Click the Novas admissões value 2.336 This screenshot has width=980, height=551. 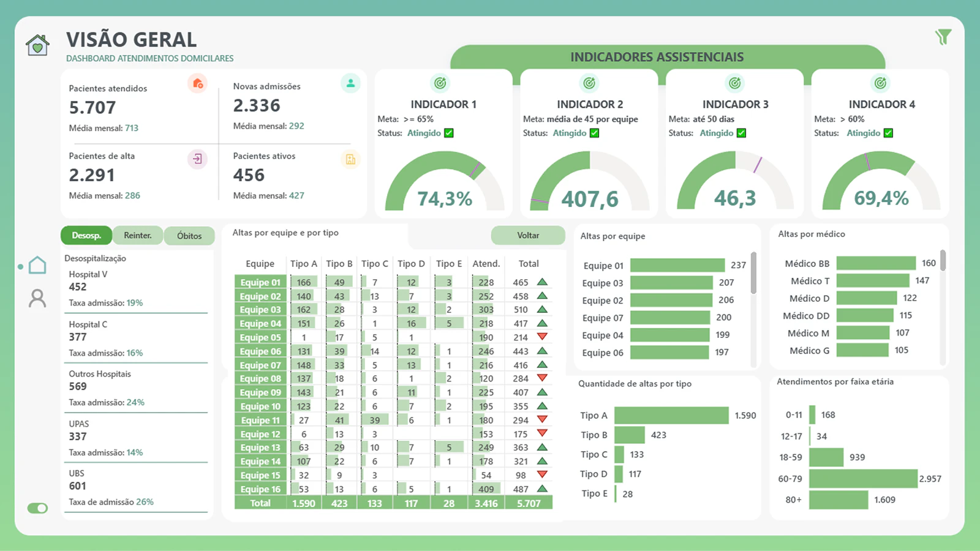[x=257, y=106]
